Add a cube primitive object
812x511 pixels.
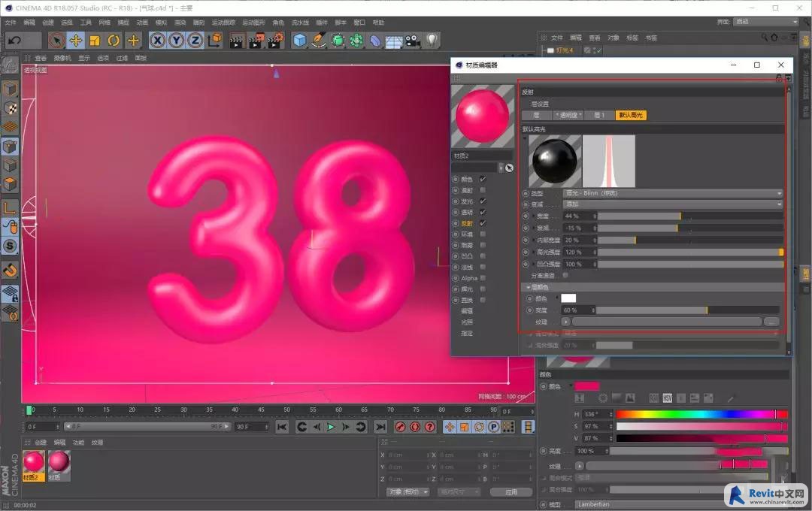[299, 40]
